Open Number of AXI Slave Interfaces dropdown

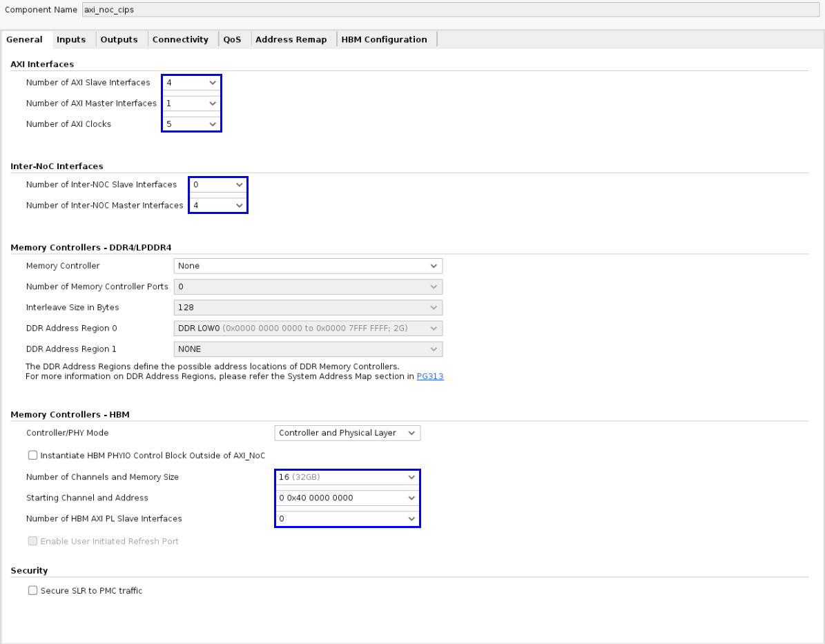click(x=191, y=83)
